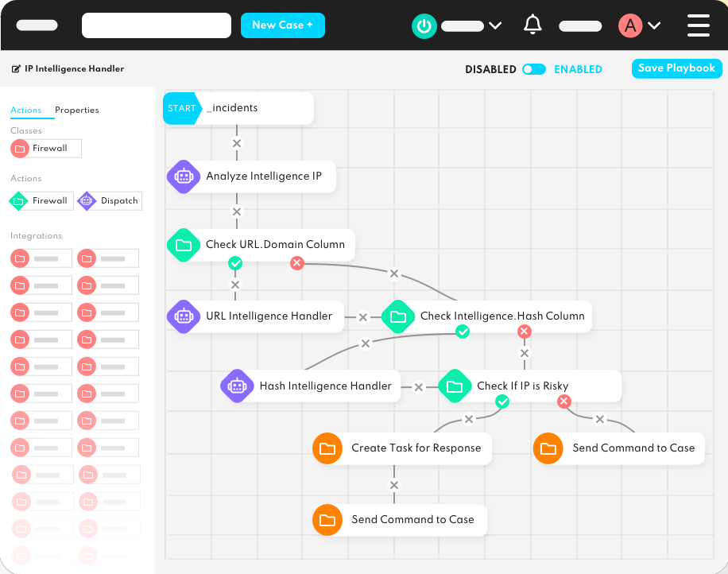Open the hamburger menu icon
This screenshot has width=728, height=574.
tap(698, 25)
